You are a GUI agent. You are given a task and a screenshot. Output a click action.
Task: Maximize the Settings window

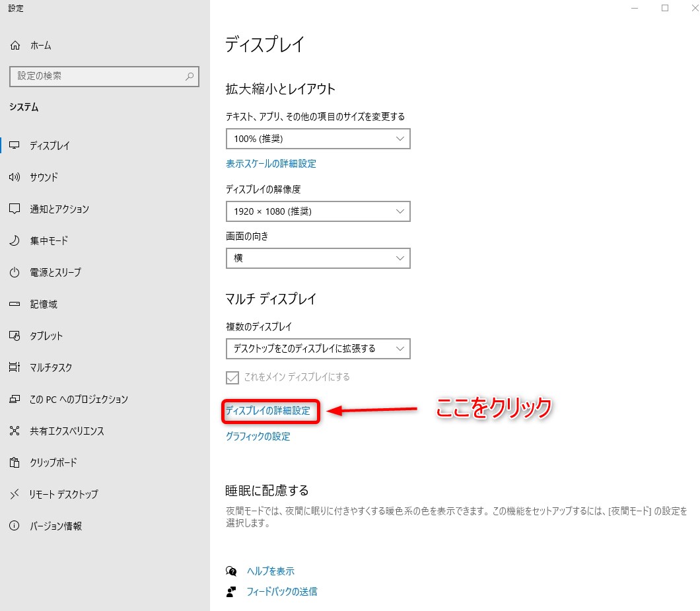click(x=665, y=8)
